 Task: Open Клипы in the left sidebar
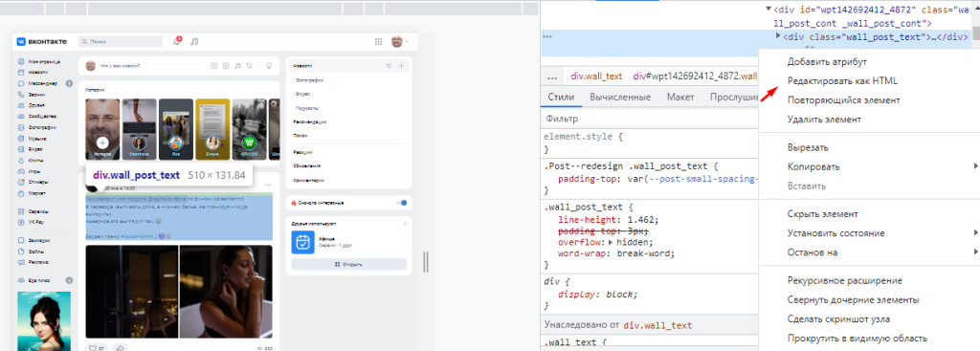pyautogui.click(x=32, y=161)
